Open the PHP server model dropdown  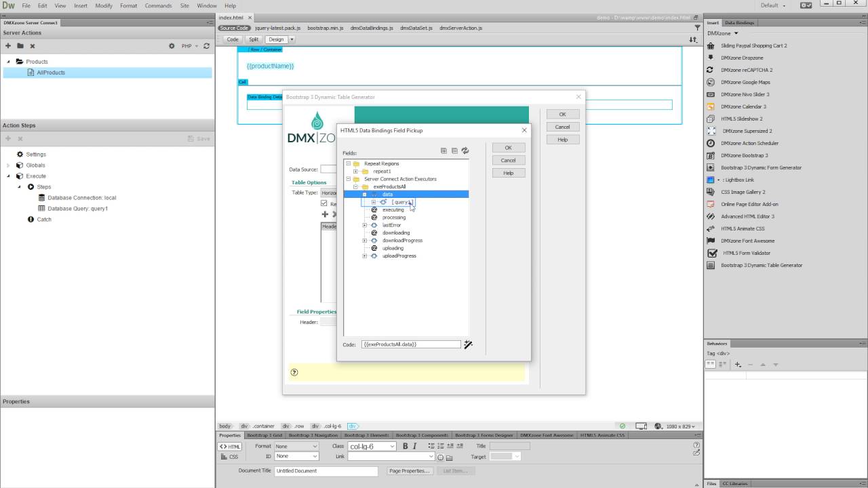click(189, 46)
